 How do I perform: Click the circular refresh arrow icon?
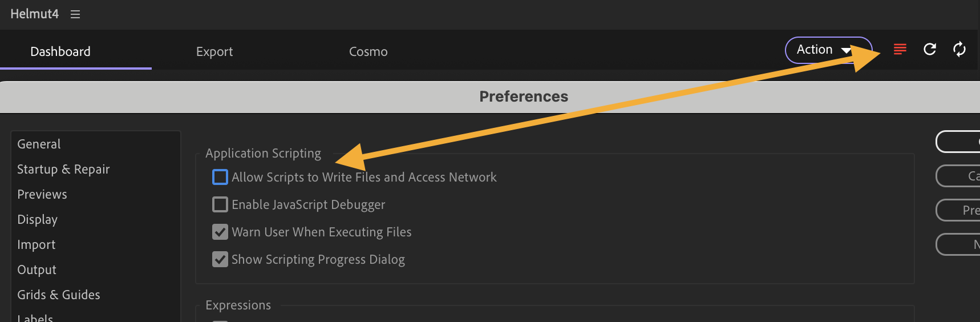pos(930,50)
